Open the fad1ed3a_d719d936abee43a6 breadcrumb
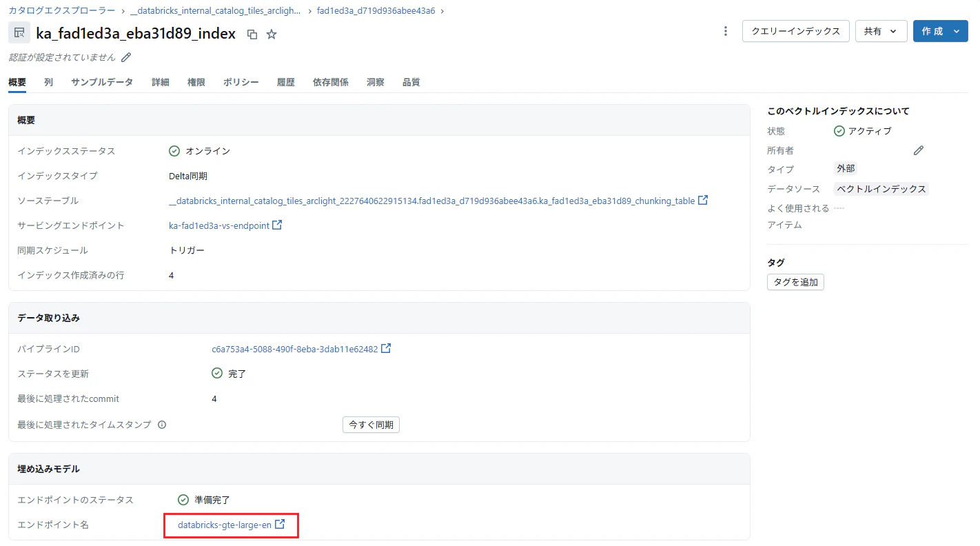Screen dimensions: 980x546 [x=376, y=10]
